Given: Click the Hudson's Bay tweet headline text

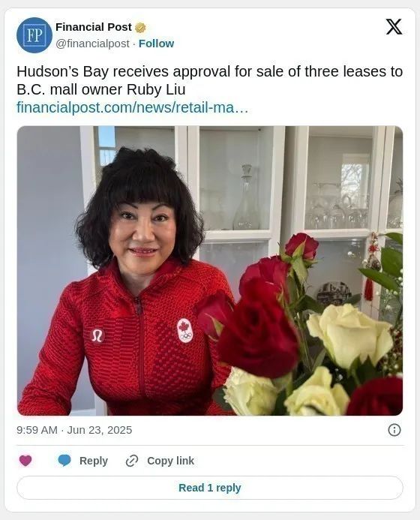Looking at the screenshot, I should pyautogui.click(x=210, y=80).
